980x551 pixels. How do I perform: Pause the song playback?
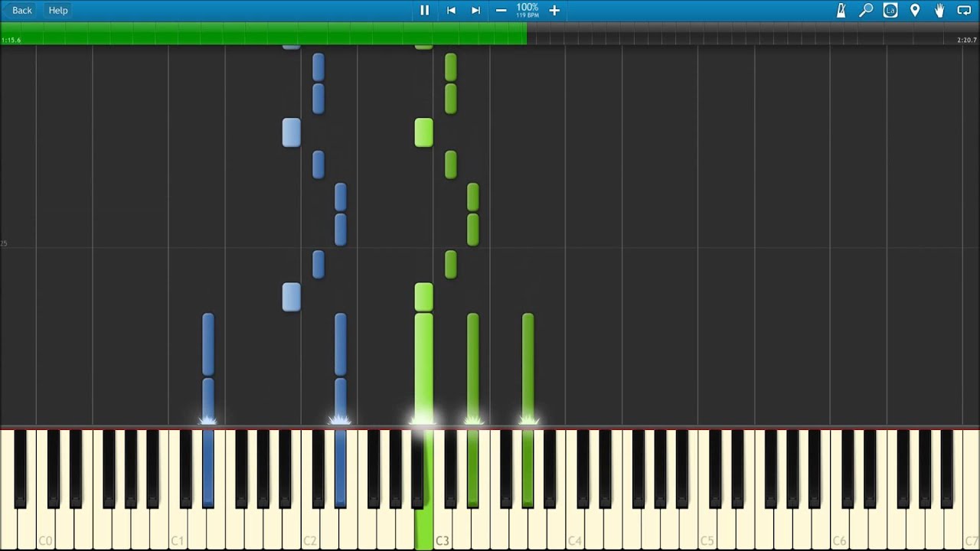[424, 10]
